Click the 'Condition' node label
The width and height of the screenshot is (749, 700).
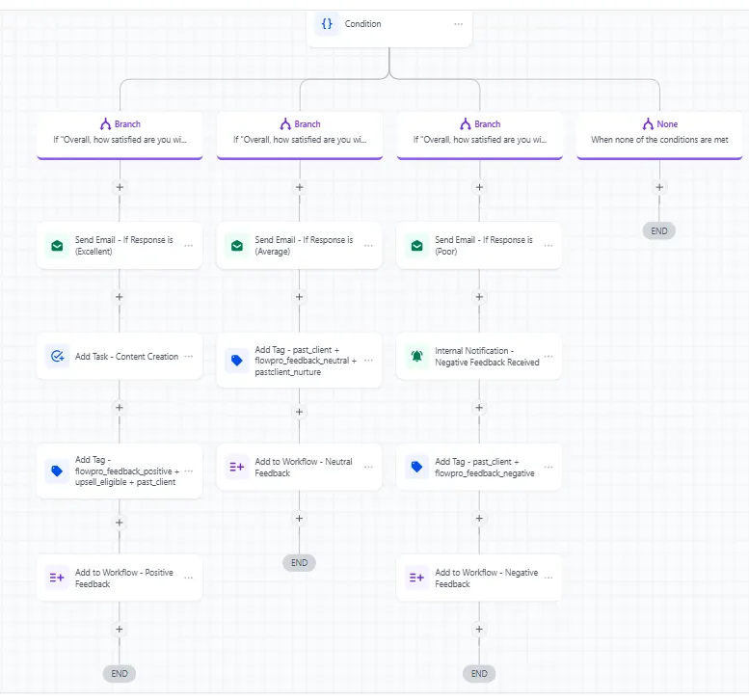[363, 24]
